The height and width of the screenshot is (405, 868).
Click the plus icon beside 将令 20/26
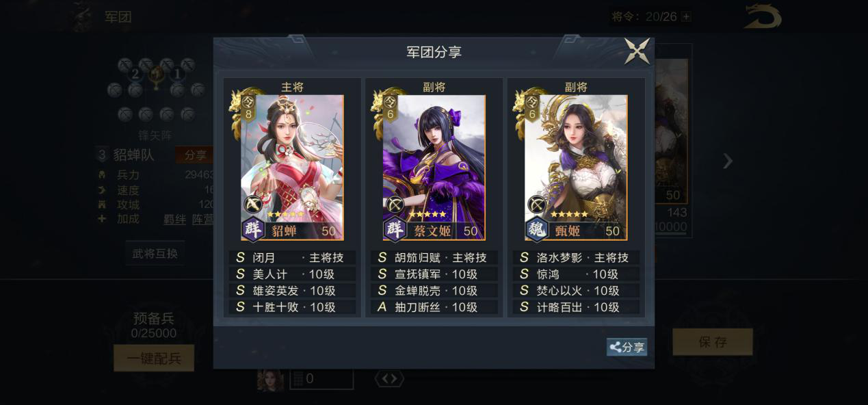pos(686,16)
